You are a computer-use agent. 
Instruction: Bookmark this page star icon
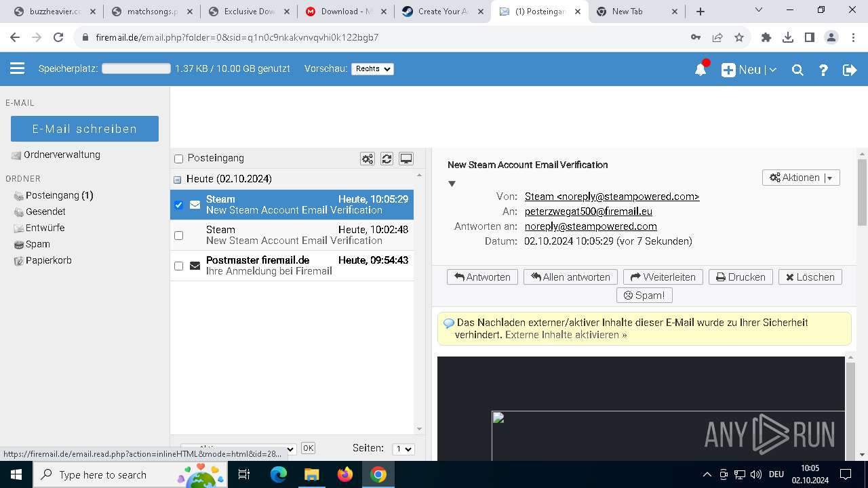[x=739, y=38]
